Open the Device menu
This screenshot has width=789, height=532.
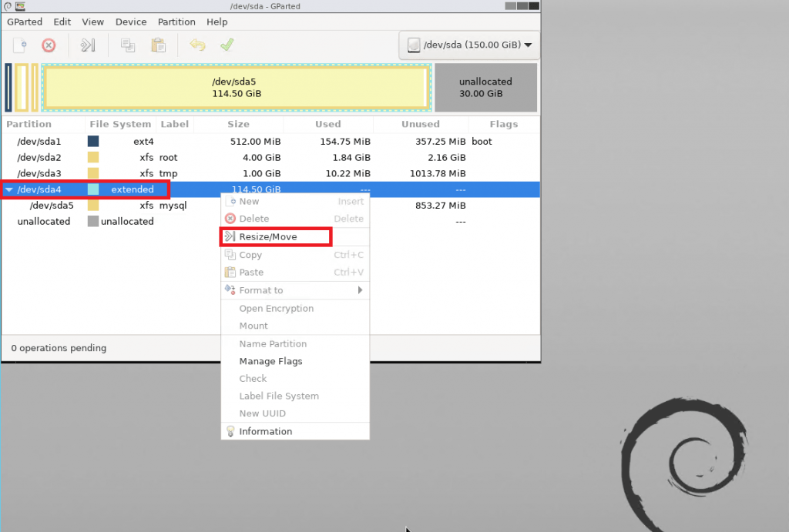coord(131,22)
